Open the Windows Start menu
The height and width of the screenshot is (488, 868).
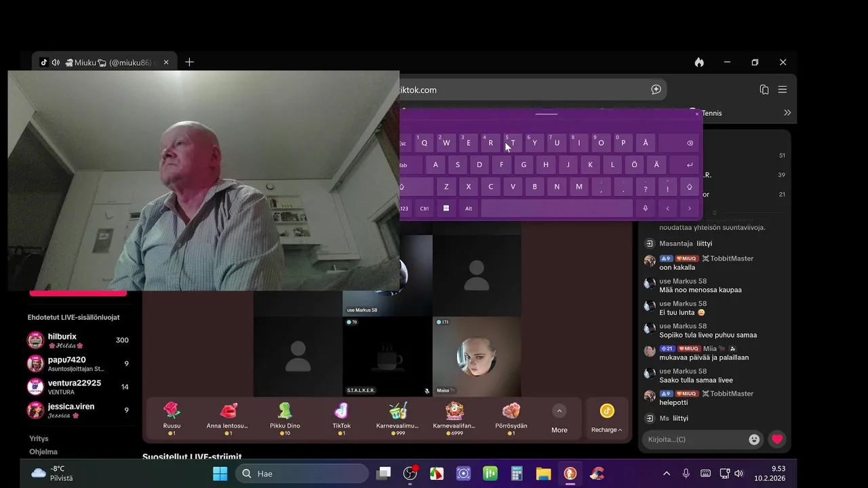(x=220, y=473)
